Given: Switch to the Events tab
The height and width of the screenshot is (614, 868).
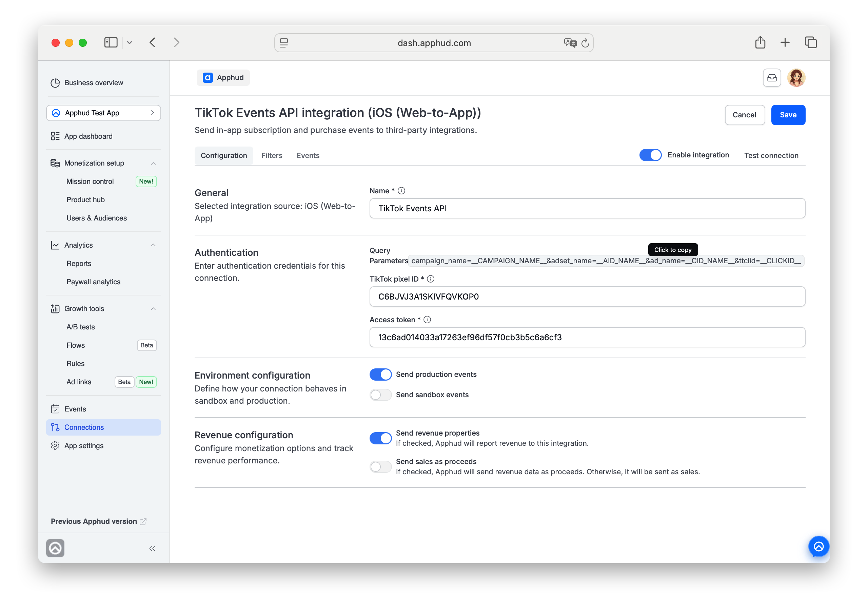Looking at the screenshot, I should [x=308, y=155].
